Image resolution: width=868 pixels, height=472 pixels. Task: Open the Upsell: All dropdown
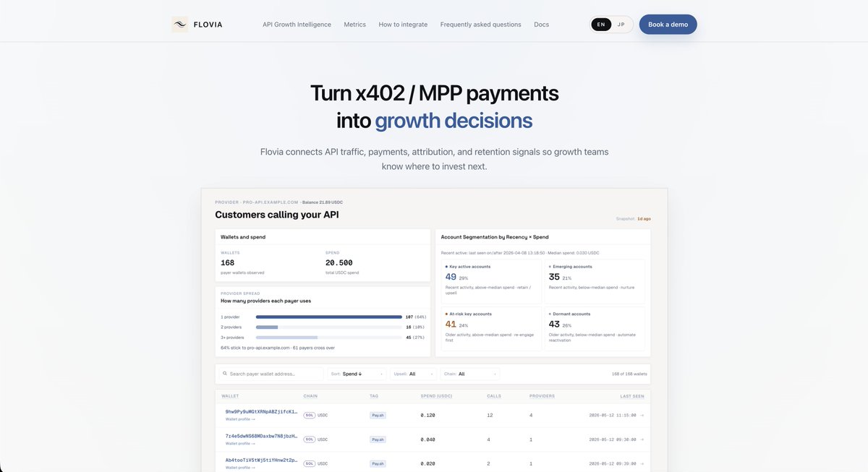(413, 374)
